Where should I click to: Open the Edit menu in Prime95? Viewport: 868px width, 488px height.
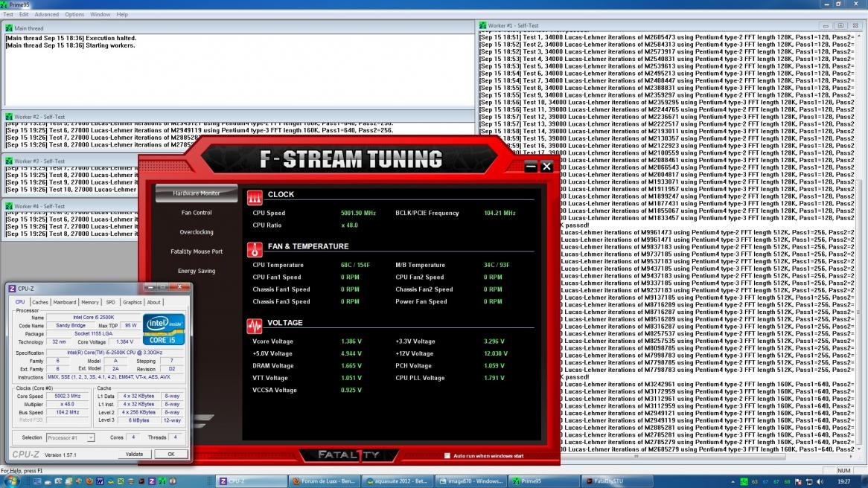[x=24, y=14]
